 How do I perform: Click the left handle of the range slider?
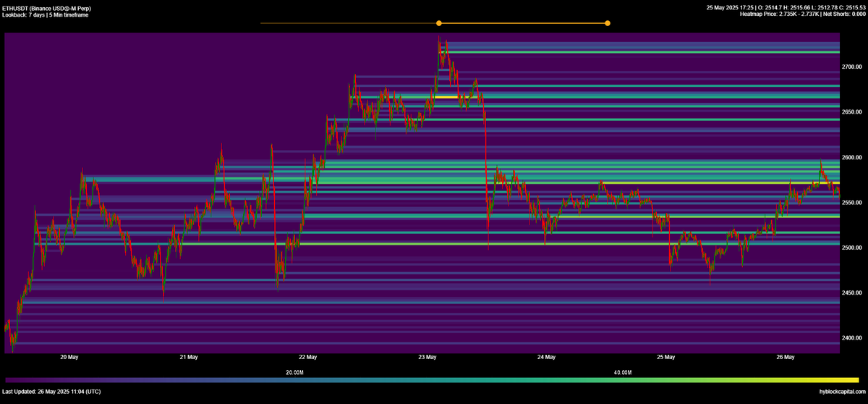tap(439, 23)
